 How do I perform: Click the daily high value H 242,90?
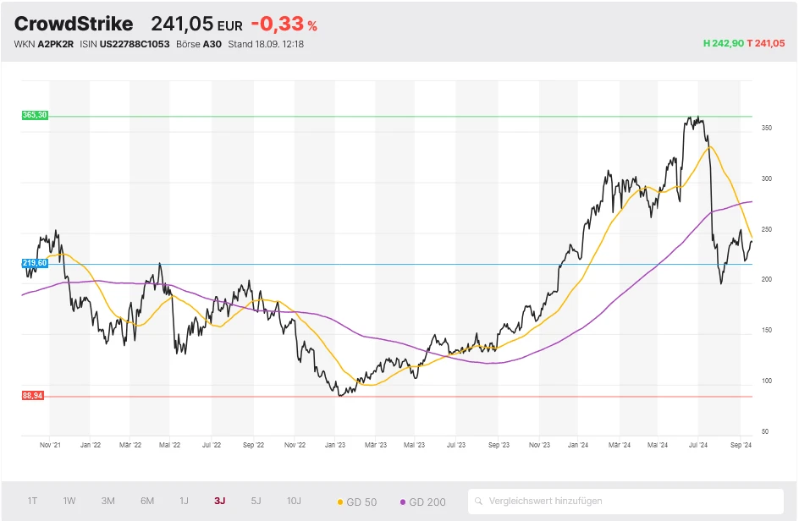(723, 44)
